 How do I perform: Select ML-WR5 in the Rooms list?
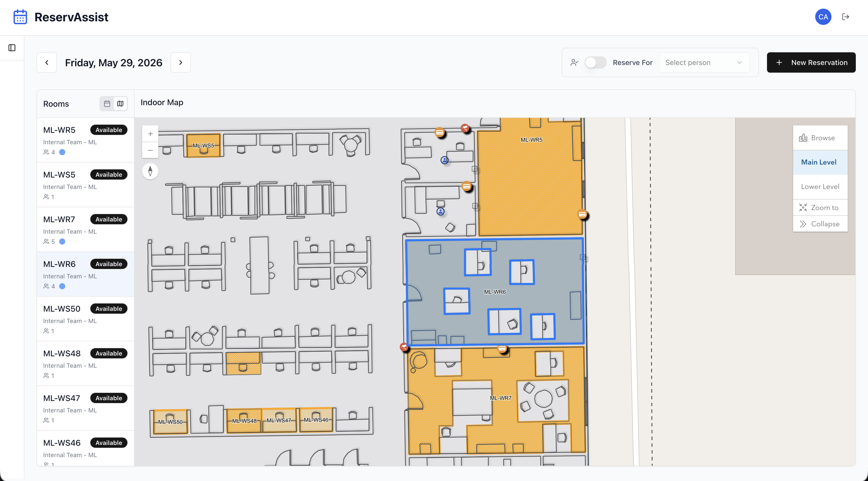click(x=85, y=140)
